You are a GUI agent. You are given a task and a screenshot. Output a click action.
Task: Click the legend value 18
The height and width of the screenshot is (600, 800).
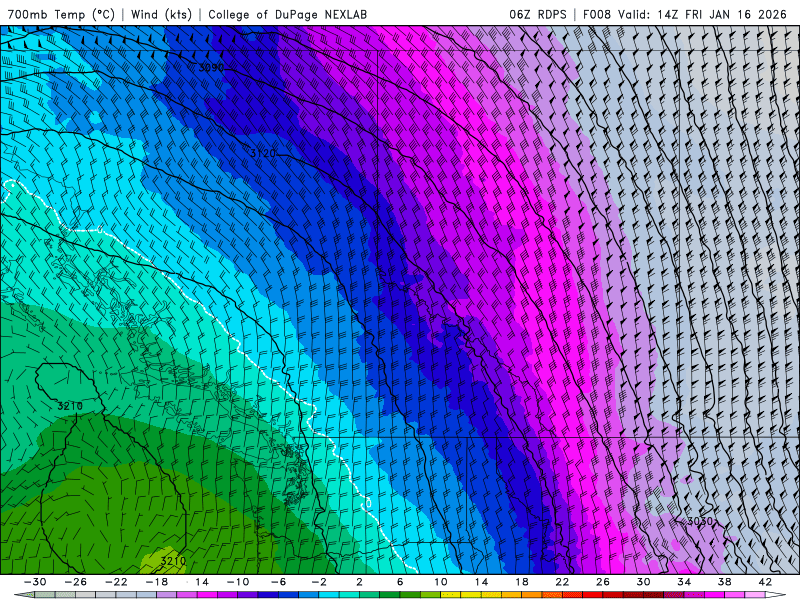(522, 582)
